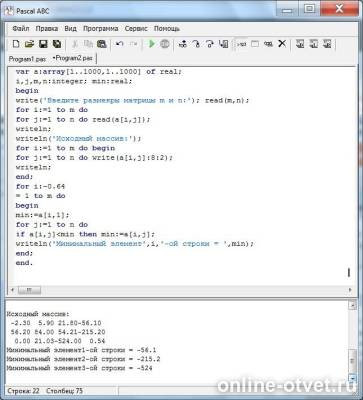Open the Программа menu
This screenshot has width=363, height=400.
(x=101, y=29)
